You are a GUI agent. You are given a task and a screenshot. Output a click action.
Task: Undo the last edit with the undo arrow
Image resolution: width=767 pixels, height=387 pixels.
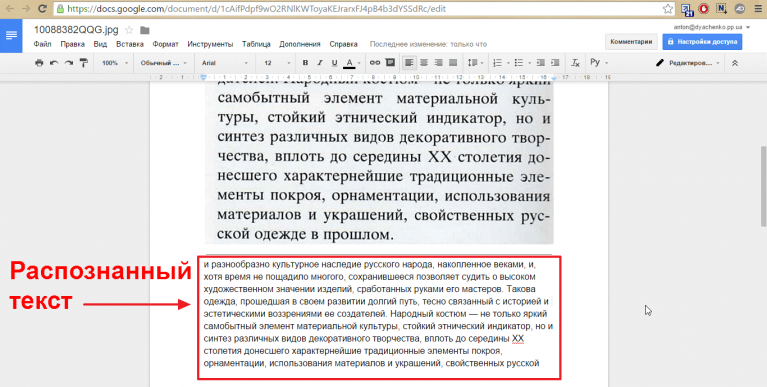point(54,63)
